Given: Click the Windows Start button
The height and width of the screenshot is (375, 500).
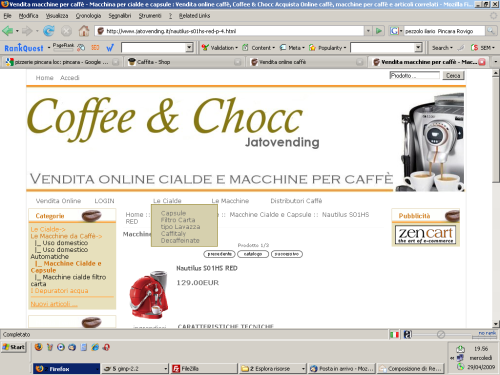Looking at the screenshot, I should 14,347.
